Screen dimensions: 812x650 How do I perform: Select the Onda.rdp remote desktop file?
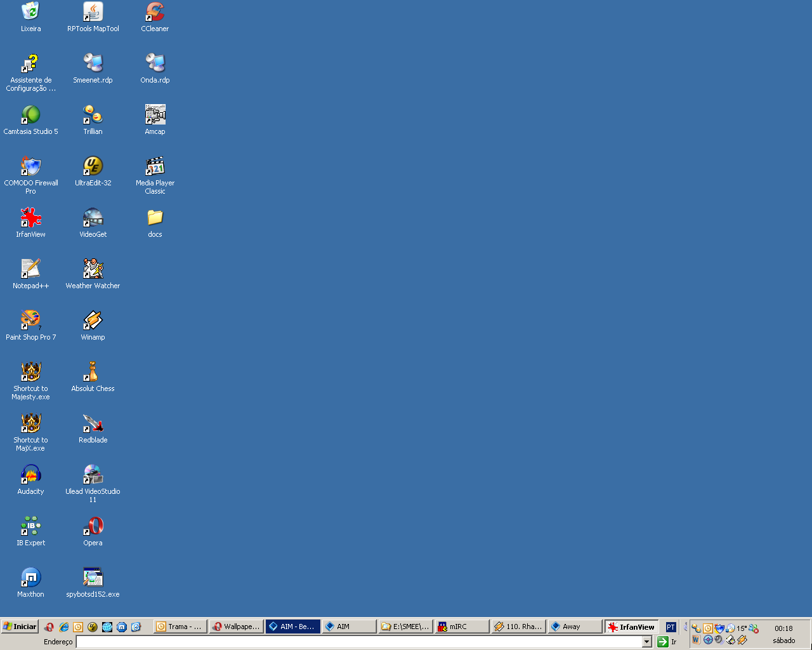tap(155, 68)
